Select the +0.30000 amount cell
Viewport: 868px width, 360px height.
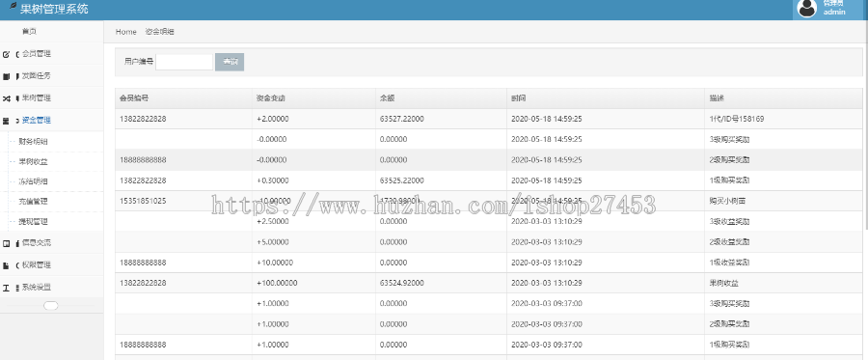pyautogui.click(x=272, y=180)
